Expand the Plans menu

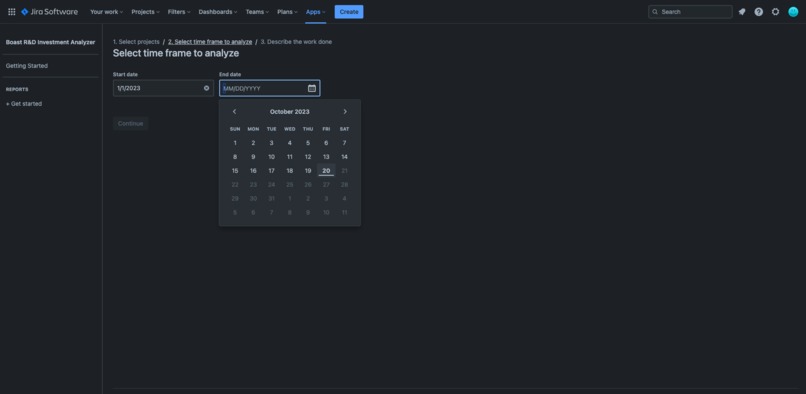(x=287, y=12)
